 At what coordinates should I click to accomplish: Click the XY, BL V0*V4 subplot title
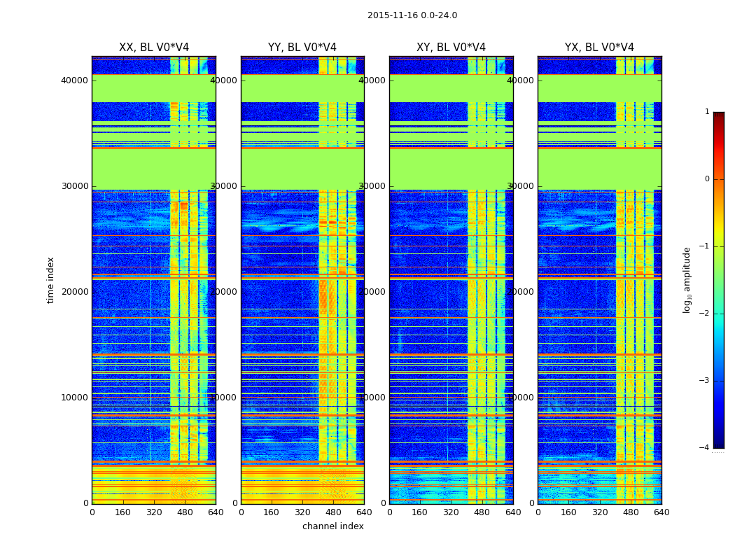coord(451,48)
